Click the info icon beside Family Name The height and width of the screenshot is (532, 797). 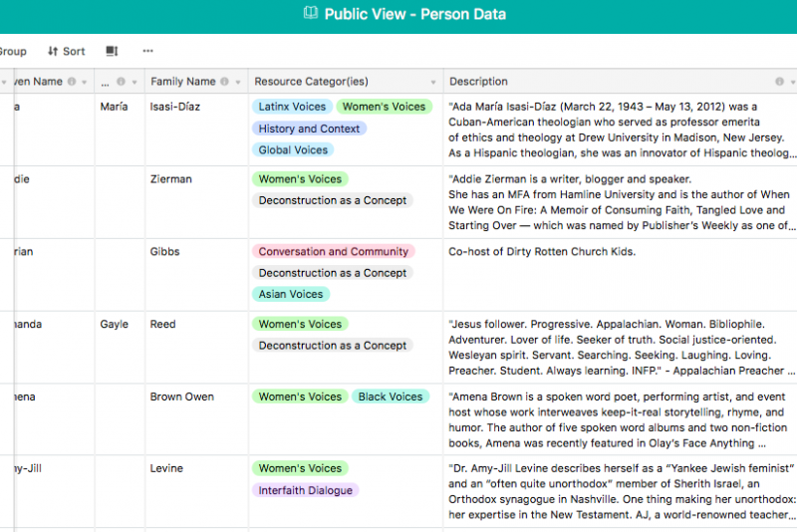[x=224, y=82]
